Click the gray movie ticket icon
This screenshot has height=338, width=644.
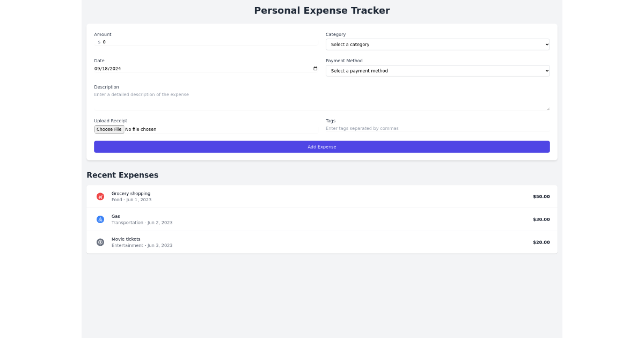point(100,242)
